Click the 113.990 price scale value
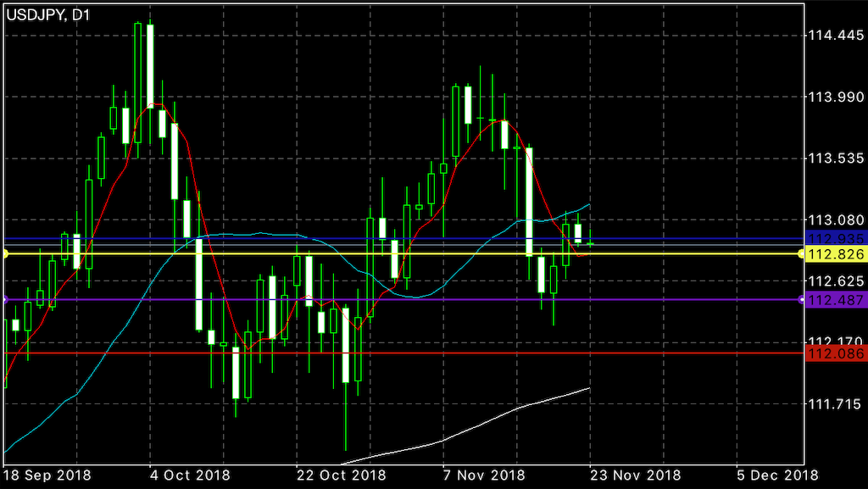Image resolution: width=868 pixels, height=489 pixels. click(x=836, y=97)
